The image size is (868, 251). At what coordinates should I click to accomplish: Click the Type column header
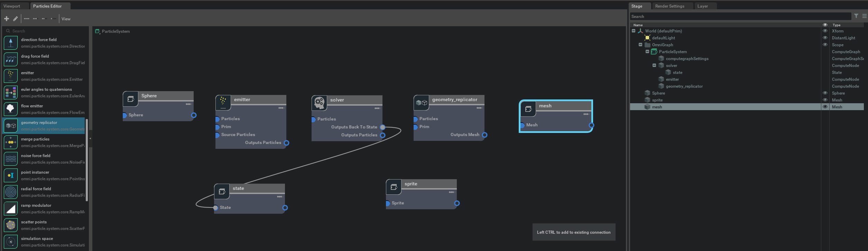pos(837,25)
